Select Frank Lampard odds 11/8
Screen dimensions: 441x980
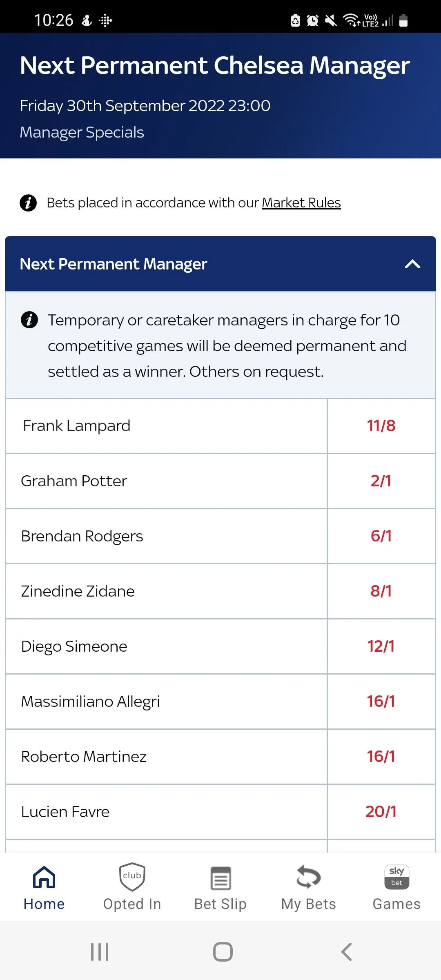[x=381, y=426]
